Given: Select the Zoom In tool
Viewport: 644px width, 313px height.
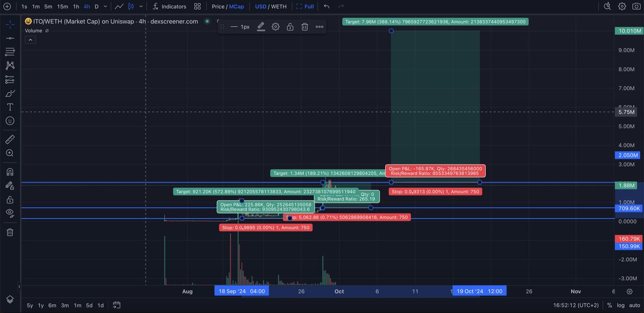Looking at the screenshot, I should 10,153.
